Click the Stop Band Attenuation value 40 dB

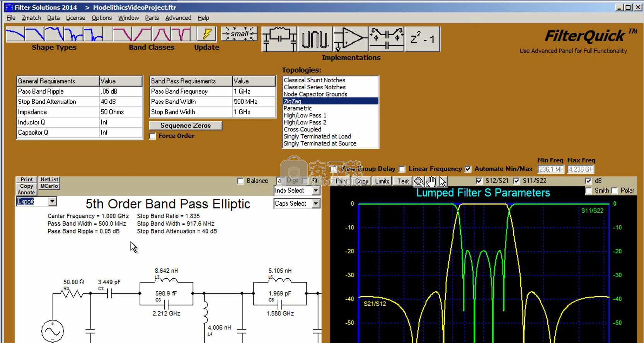pyautogui.click(x=121, y=102)
